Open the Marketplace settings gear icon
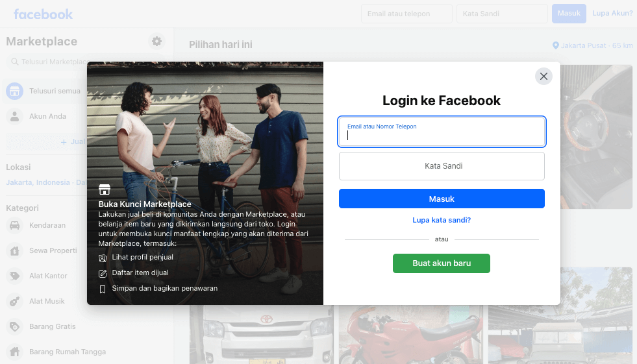This screenshot has width=637, height=364. 156,41
